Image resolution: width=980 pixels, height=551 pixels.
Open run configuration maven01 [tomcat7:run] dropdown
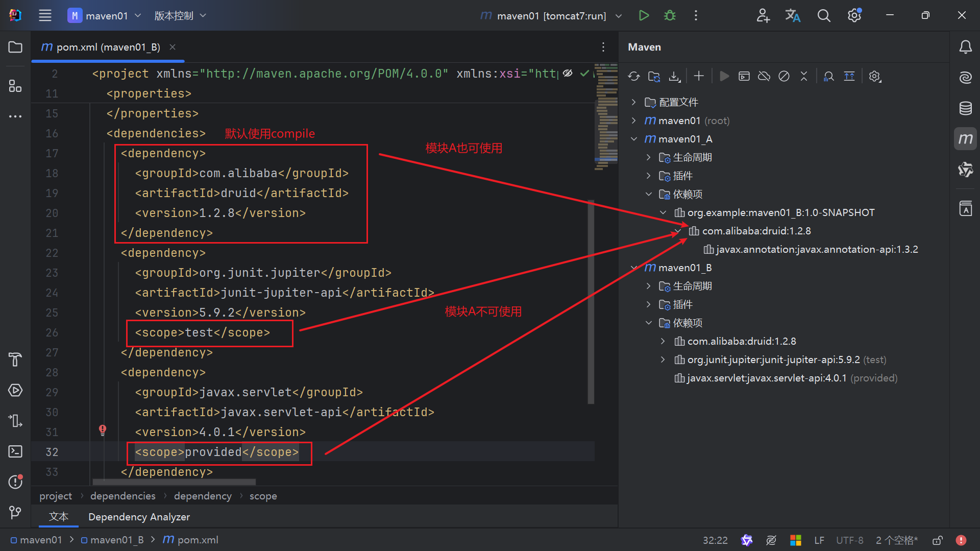click(x=551, y=15)
